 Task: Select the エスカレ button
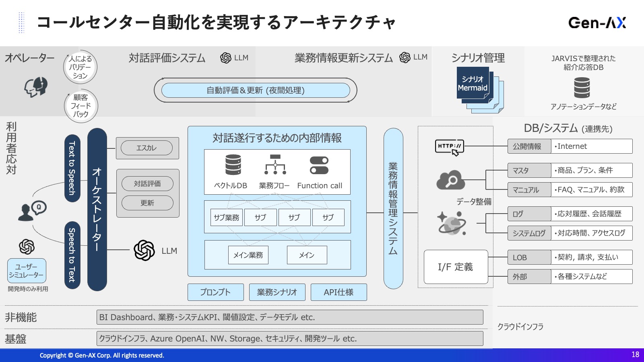coord(147,148)
